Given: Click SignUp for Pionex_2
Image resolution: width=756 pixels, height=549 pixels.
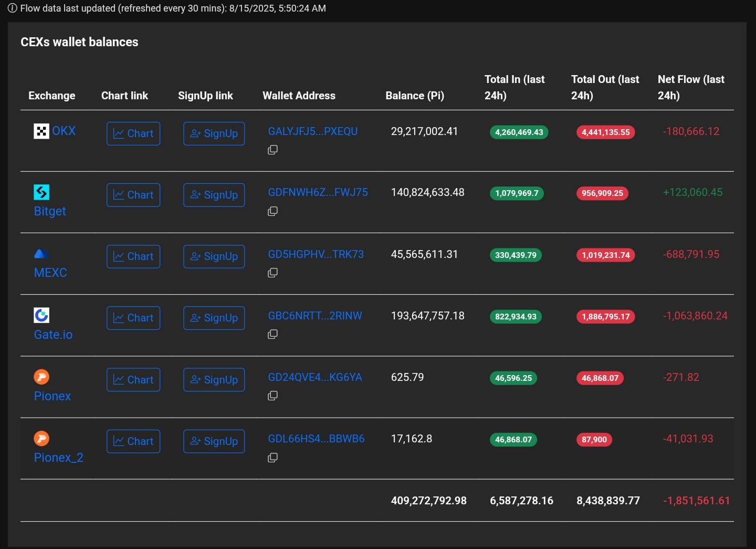Looking at the screenshot, I should click(x=214, y=441).
